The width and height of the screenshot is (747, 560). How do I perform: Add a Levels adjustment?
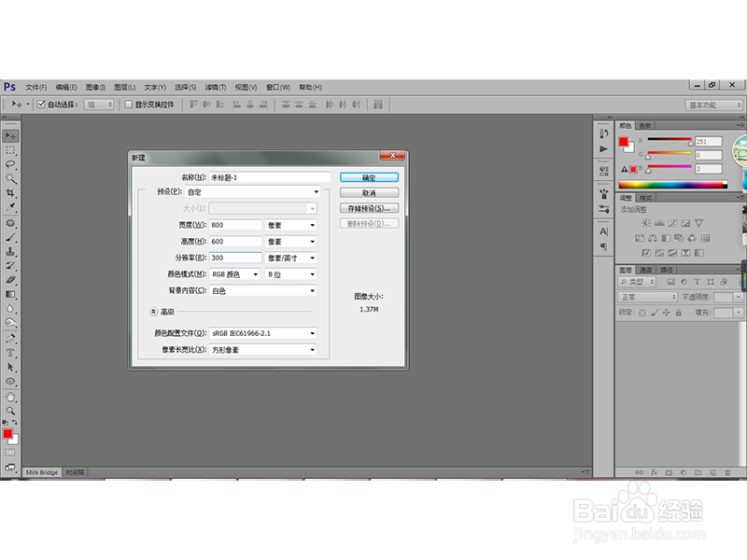tap(659, 223)
